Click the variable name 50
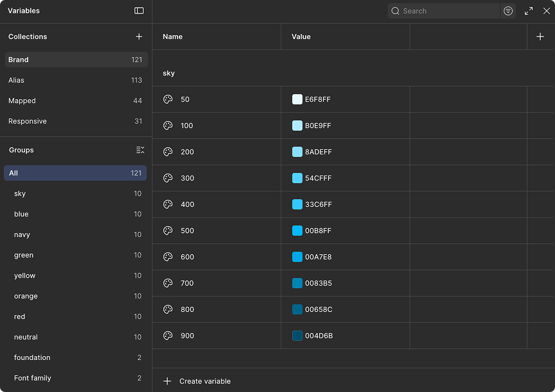This screenshot has height=392, width=555. [185, 99]
